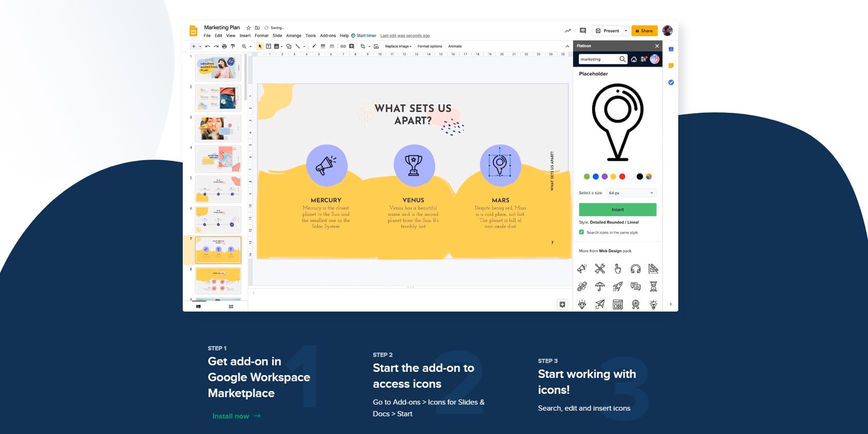Open the mask image dropdown arrow next to crop
Screen dimensions: 868x434
[369, 47]
